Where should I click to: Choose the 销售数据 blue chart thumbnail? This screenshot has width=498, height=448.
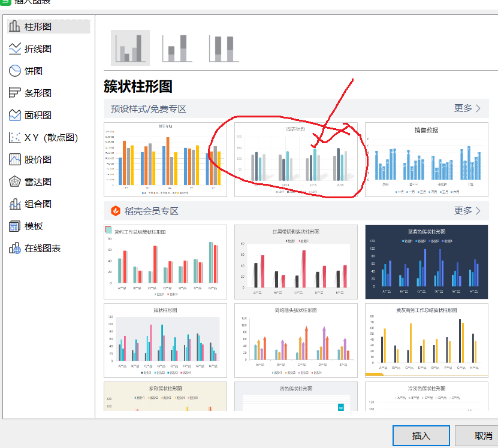(427, 159)
